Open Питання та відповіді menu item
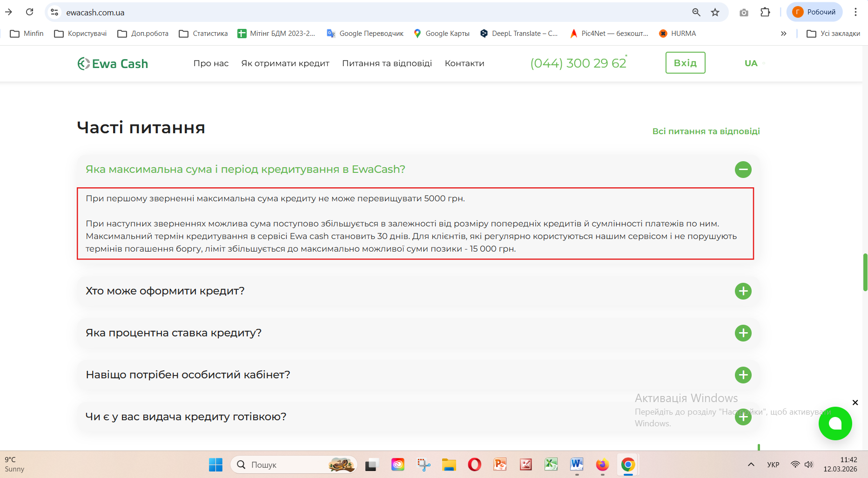 [x=387, y=63]
